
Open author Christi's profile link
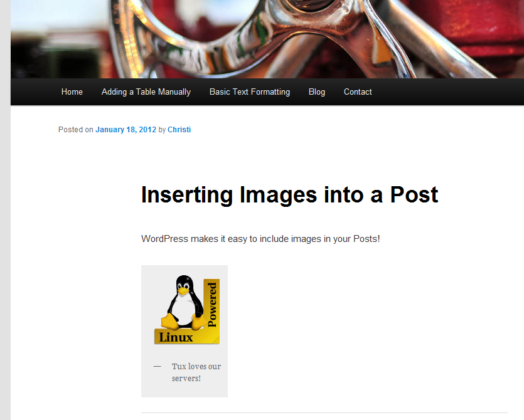tap(179, 130)
